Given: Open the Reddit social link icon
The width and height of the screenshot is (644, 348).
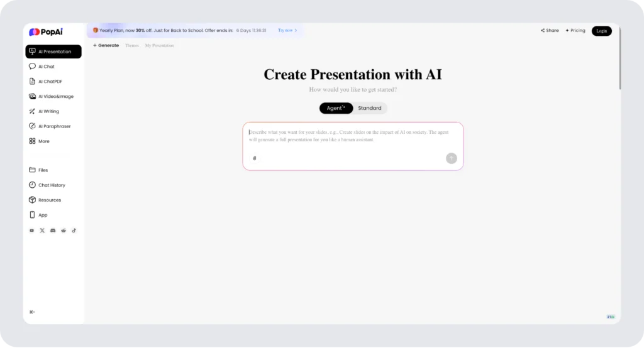Looking at the screenshot, I should [x=64, y=231].
